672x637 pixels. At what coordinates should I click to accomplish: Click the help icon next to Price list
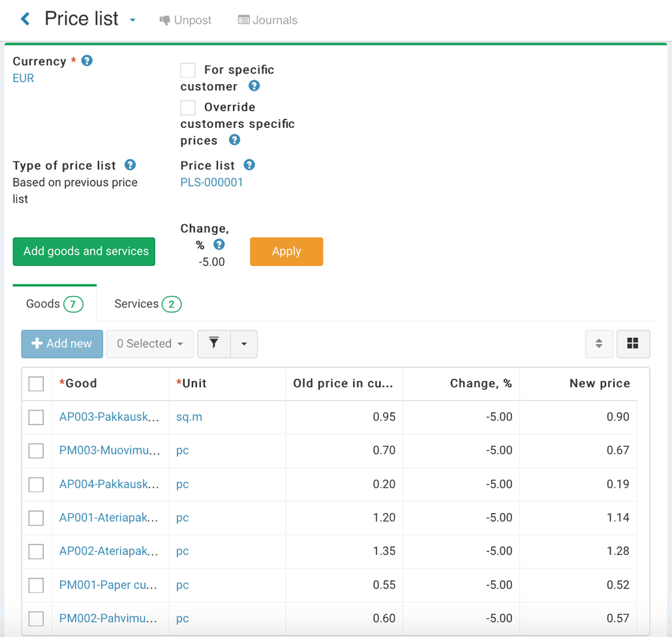pyautogui.click(x=249, y=165)
